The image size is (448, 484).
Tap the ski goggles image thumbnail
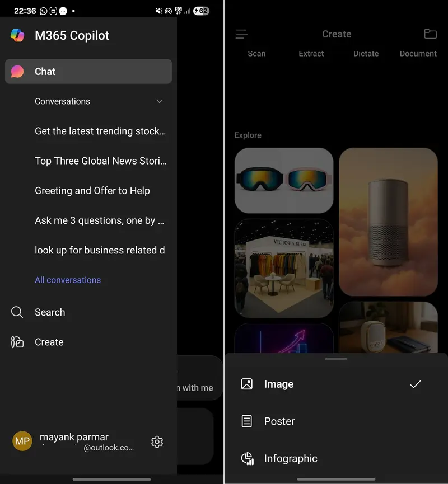(x=284, y=180)
